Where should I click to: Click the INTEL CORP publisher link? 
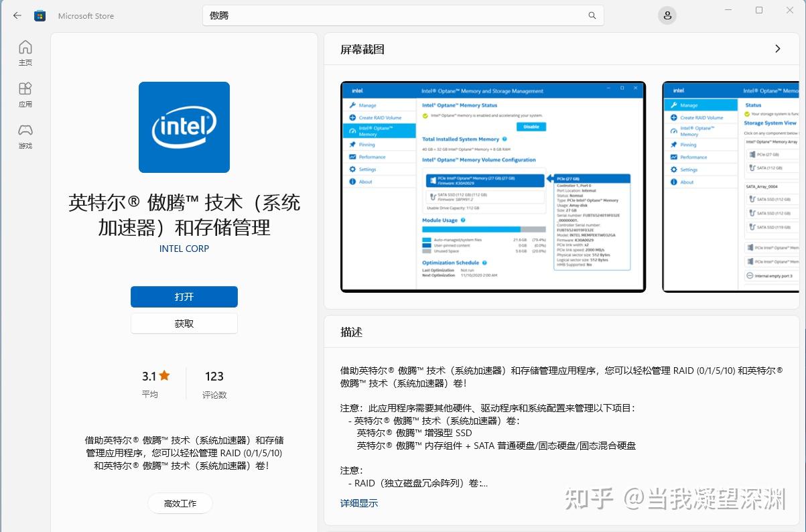pyautogui.click(x=184, y=249)
